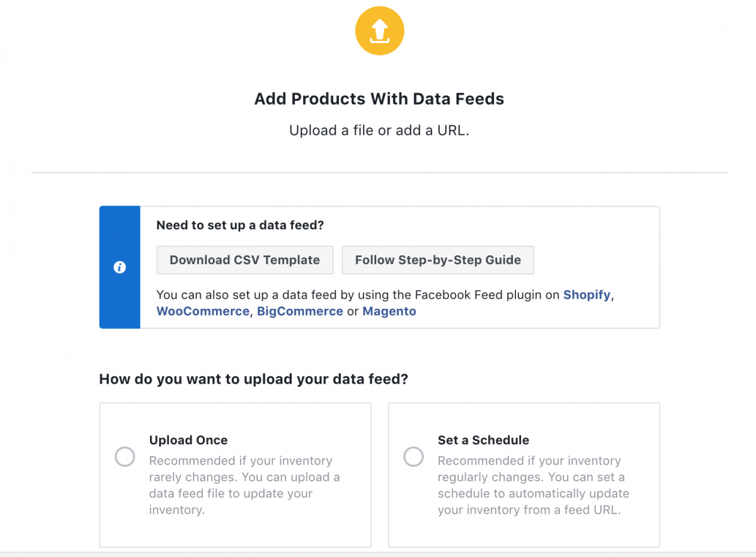Open the WooCommerce link
Screen dimensions: 756x557
tap(203, 311)
